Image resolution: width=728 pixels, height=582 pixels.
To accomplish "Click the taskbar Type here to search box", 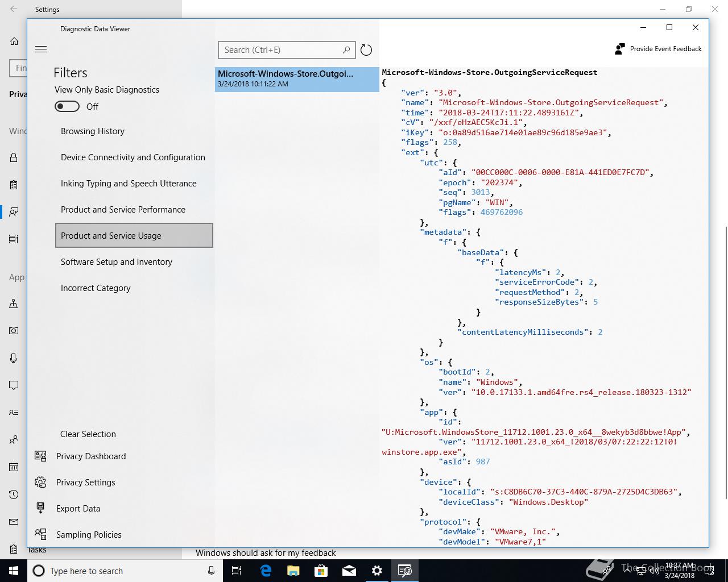I will (125, 571).
